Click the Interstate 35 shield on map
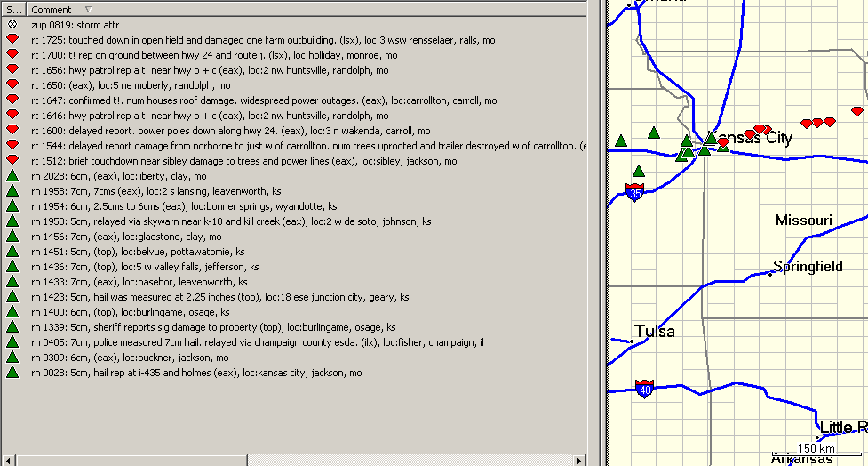Viewport: 868px width, 466px height. (x=634, y=191)
